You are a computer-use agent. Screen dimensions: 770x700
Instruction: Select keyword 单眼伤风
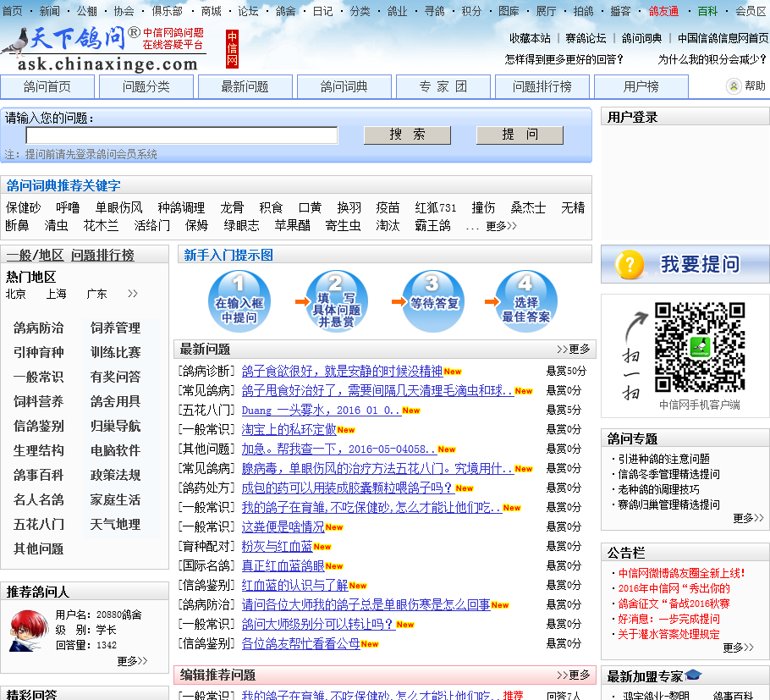coord(118,207)
